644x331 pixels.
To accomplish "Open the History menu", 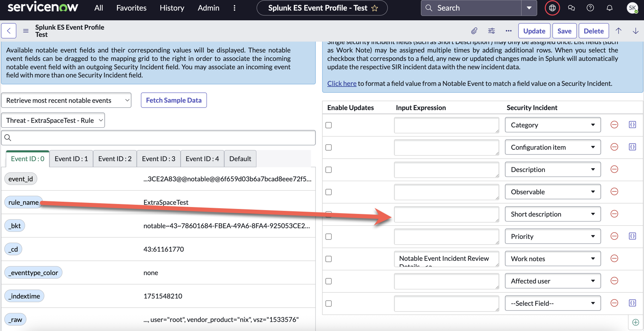I will [172, 8].
